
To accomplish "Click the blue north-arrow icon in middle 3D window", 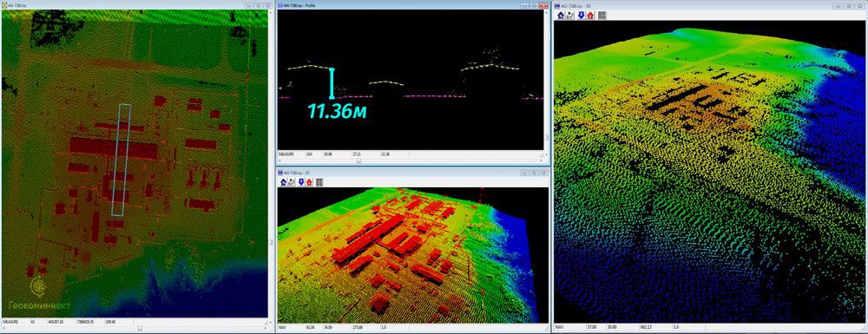I will [x=283, y=182].
